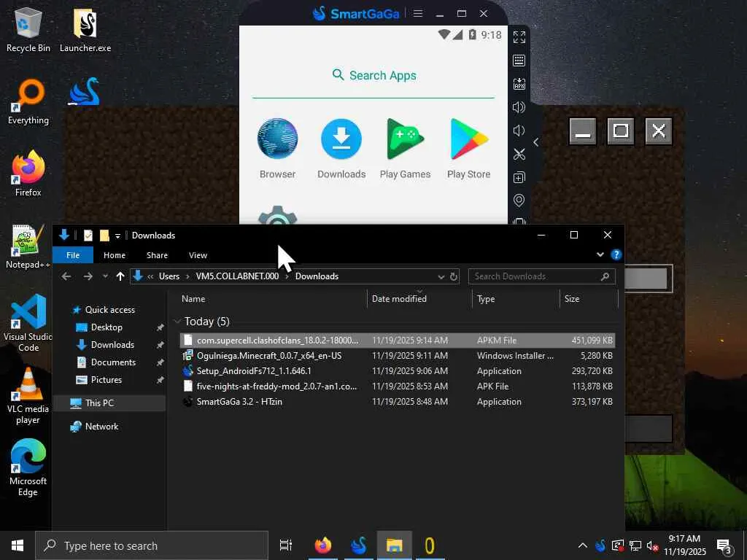The height and width of the screenshot is (560, 747).
Task: Open Pictures in the navigation pane
Action: (x=107, y=380)
